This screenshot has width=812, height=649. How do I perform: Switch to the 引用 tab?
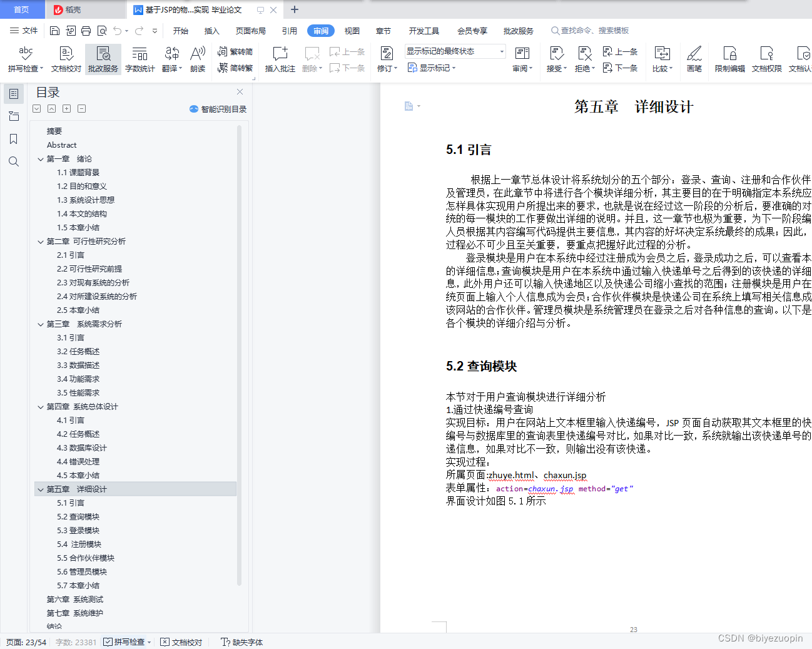coord(289,31)
